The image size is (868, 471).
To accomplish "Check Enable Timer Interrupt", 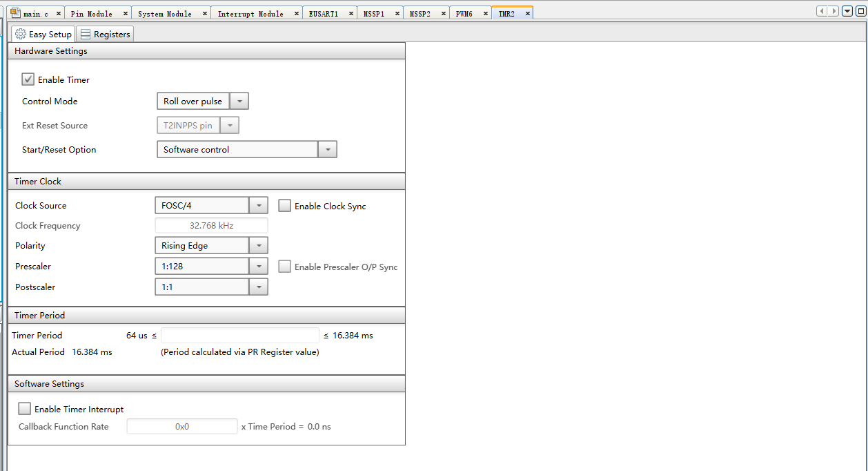I will 25,409.
